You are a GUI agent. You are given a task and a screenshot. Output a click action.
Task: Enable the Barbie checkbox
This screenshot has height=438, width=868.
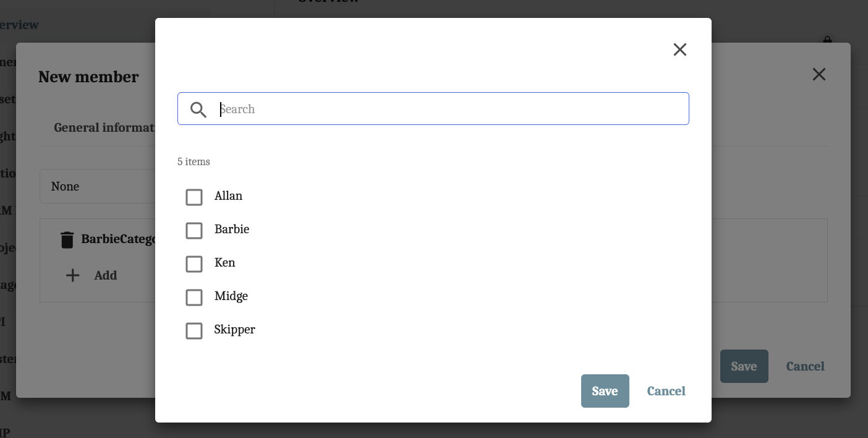tap(194, 231)
